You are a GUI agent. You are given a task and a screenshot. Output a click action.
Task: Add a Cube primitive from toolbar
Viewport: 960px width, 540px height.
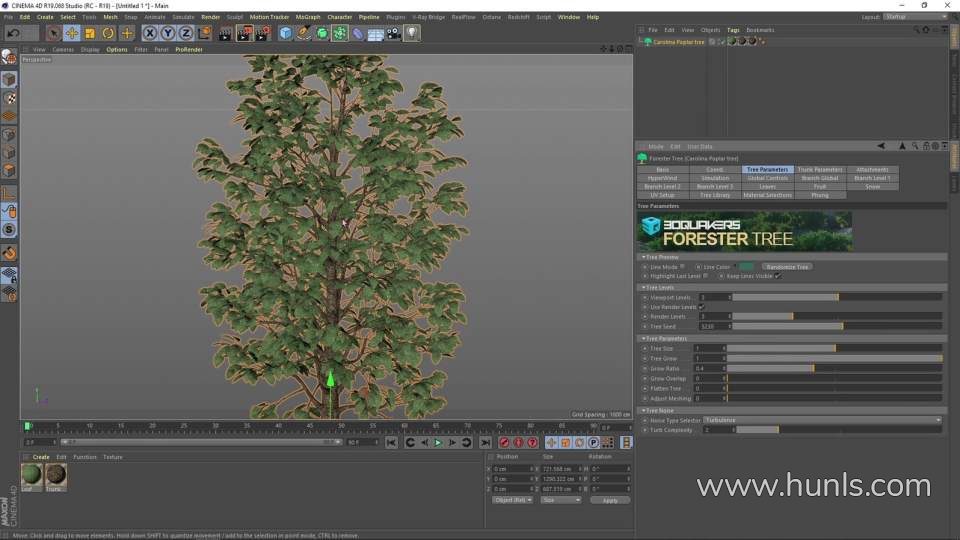286,33
